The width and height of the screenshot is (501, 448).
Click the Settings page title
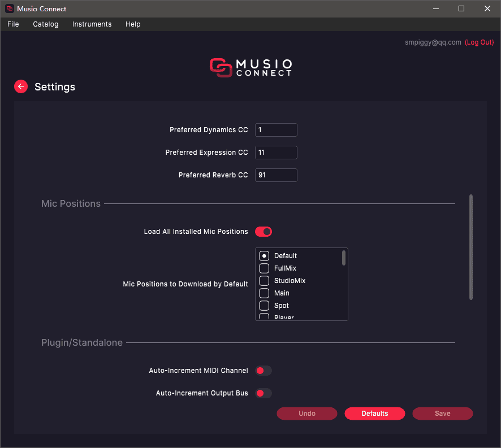[55, 87]
